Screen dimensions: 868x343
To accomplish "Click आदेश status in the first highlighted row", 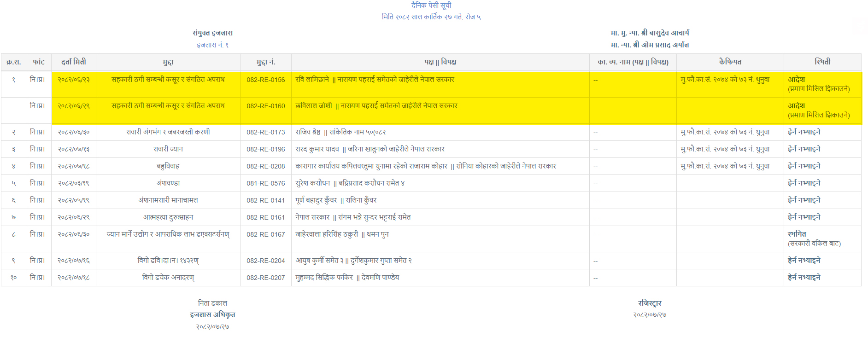I will point(796,79).
